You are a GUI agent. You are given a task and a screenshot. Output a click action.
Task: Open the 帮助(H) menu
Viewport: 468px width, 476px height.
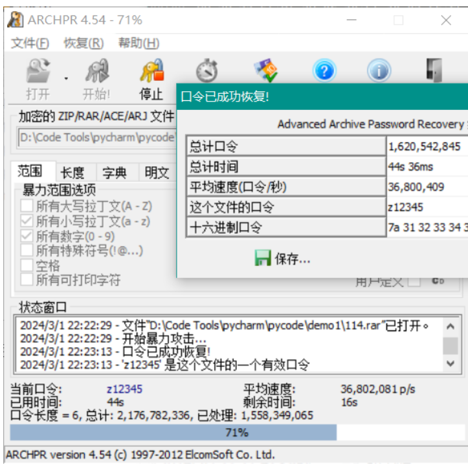(x=139, y=43)
